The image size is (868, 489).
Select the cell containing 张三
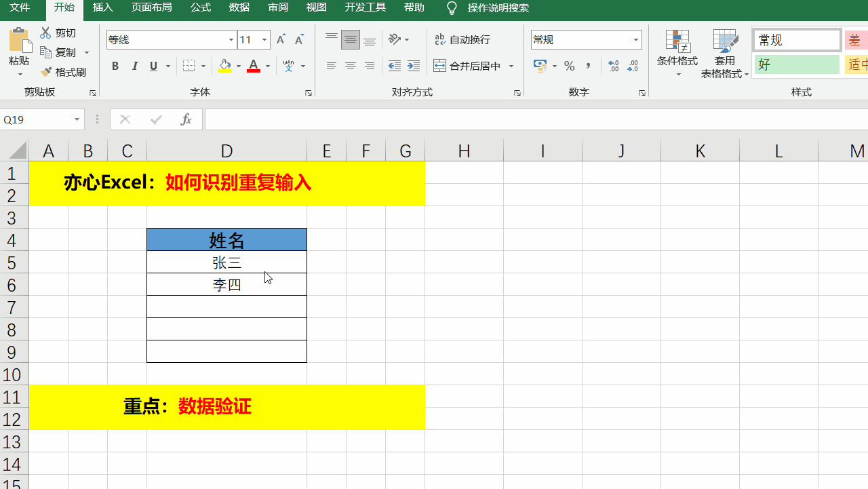[226, 262]
